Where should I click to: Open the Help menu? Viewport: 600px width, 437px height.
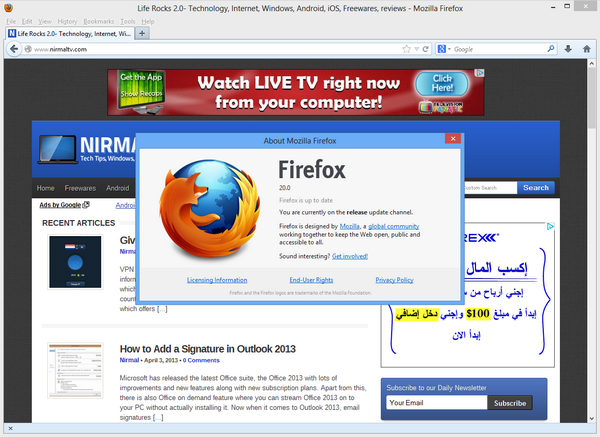148,21
